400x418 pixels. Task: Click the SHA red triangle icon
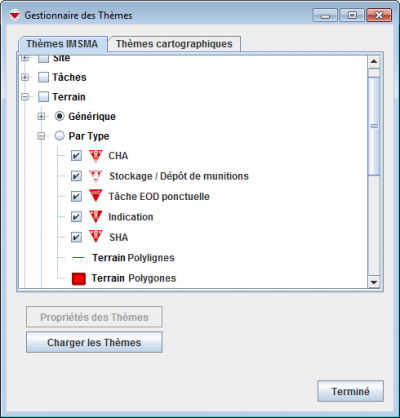tap(96, 237)
